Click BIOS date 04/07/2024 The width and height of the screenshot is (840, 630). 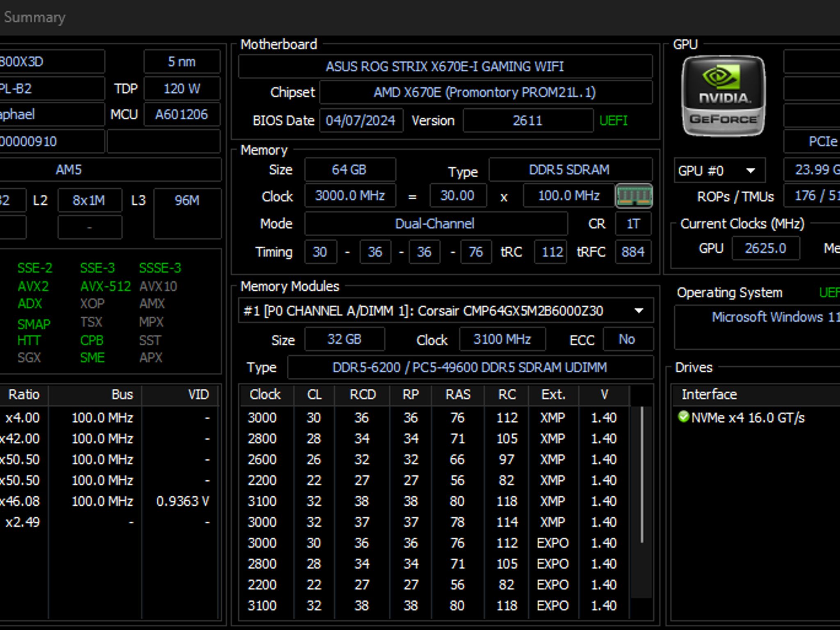(x=361, y=121)
